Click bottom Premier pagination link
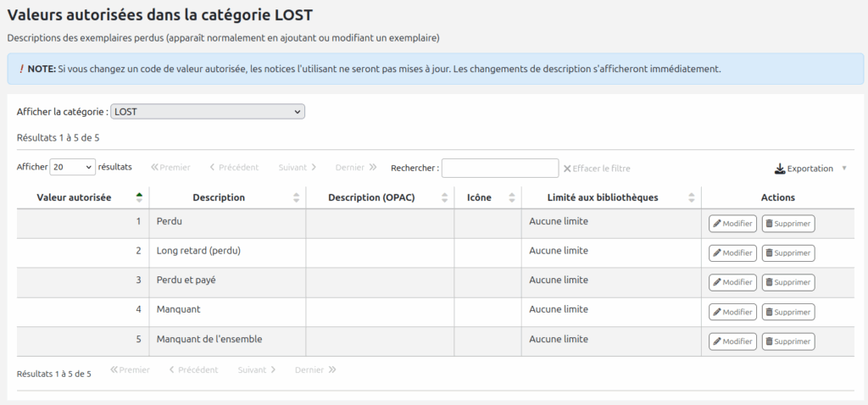868x405 pixels. [130, 369]
